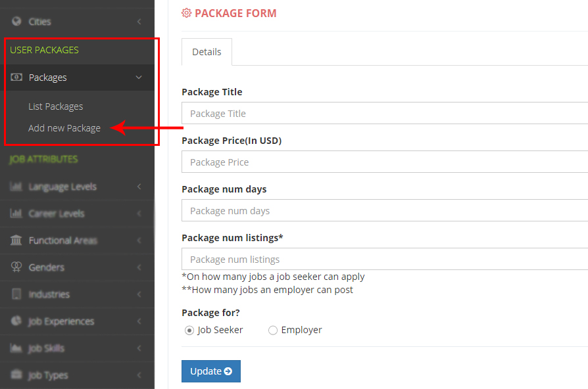
Task: Open the Job Skills sidebar item
Action: (46, 348)
